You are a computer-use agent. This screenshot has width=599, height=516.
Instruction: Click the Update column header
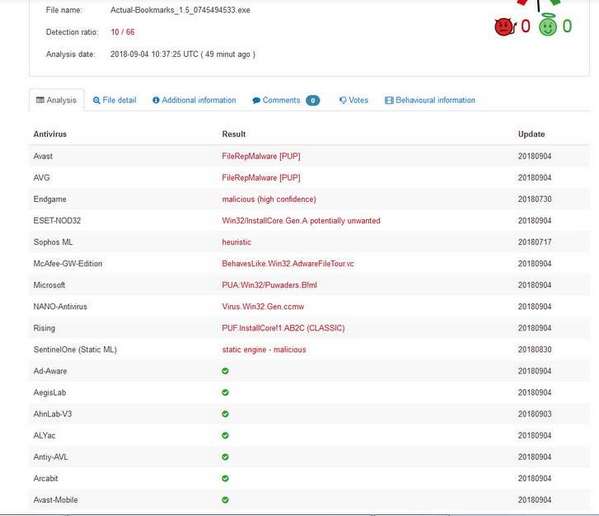(x=531, y=134)
